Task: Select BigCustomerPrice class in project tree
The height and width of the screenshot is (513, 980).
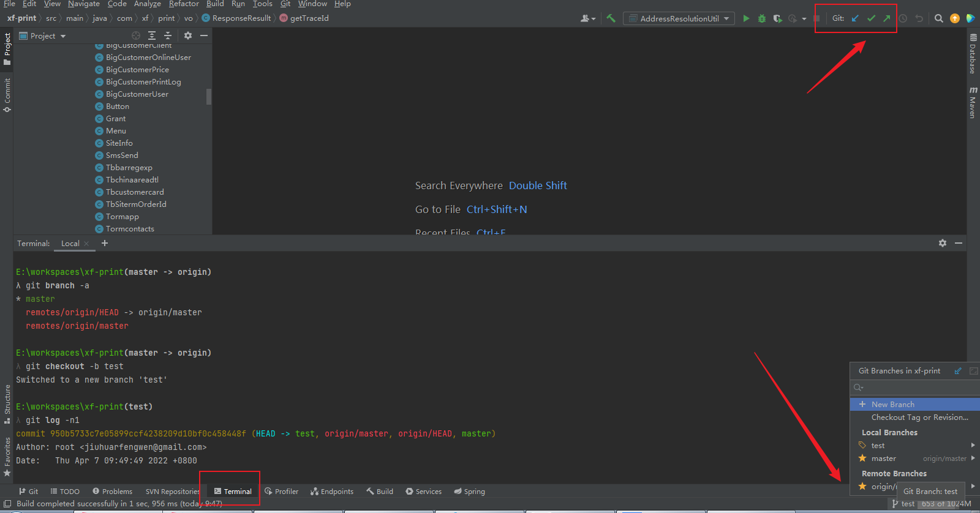Action: [x=137, y=70]
